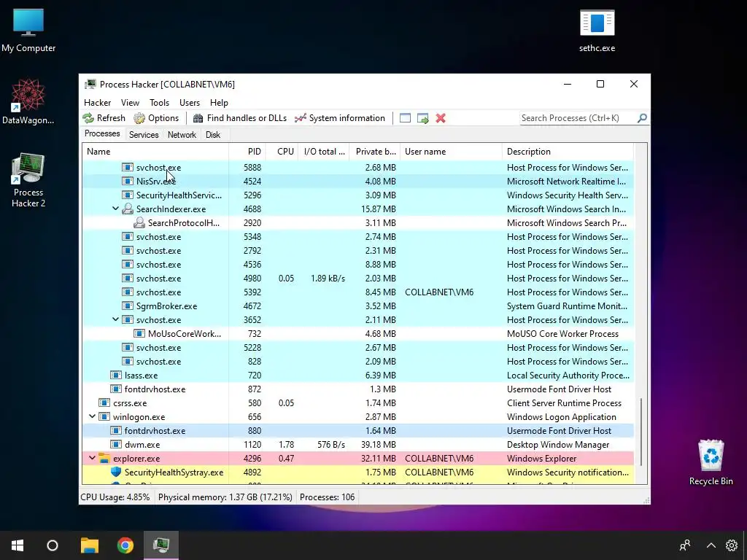This screenshot has width=747, height=560.
Task: Click the dwm.exe process icon
Action: [x=116, y=444]
